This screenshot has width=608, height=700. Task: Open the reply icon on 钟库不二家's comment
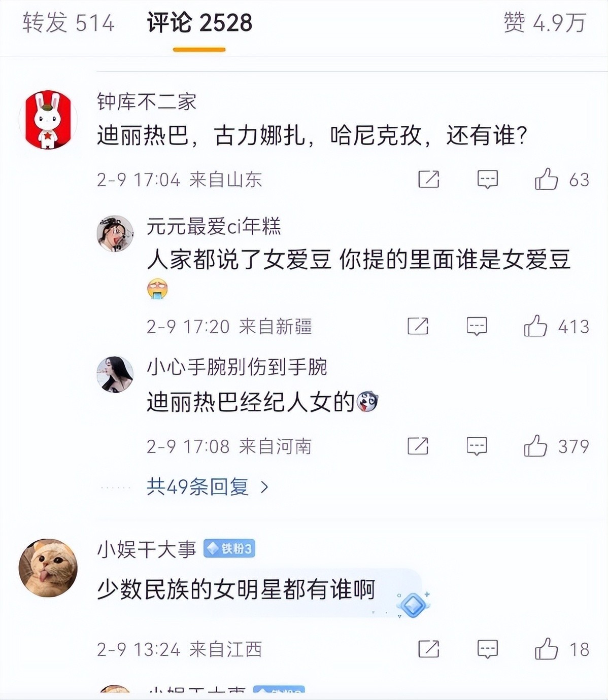point(487,179)
